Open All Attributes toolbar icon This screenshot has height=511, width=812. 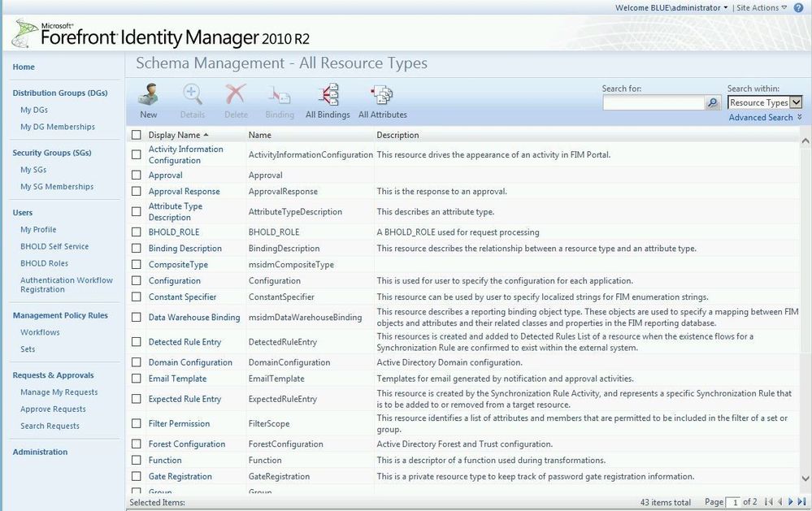pos(382,95)
